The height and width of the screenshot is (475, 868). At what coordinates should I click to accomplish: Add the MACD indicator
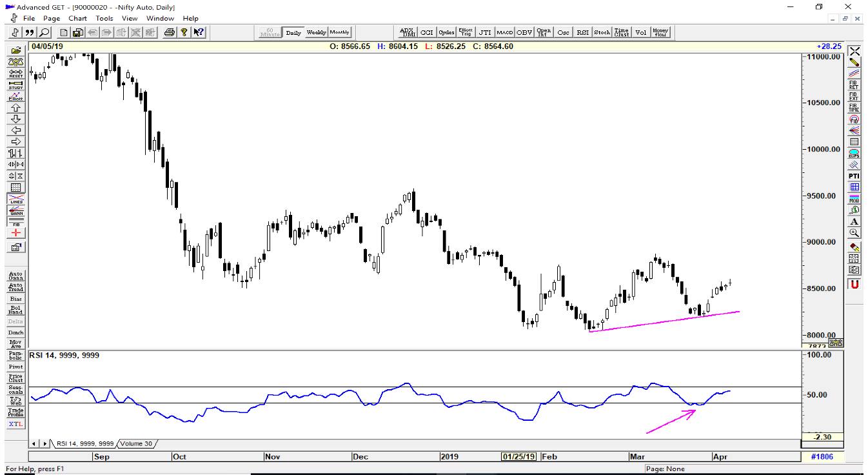pyautogui.click(x=505, y=32)
